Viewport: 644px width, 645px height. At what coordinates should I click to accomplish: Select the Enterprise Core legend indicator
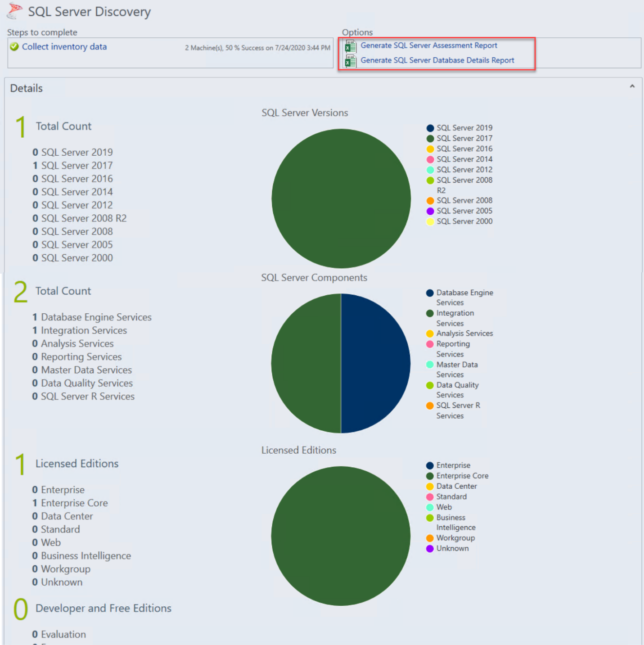click(429, 476)
